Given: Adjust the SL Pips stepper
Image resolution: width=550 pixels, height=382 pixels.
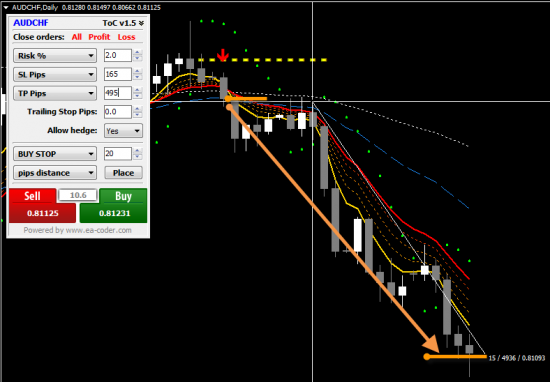Looking at the screenshot, I should click(138, 74).
